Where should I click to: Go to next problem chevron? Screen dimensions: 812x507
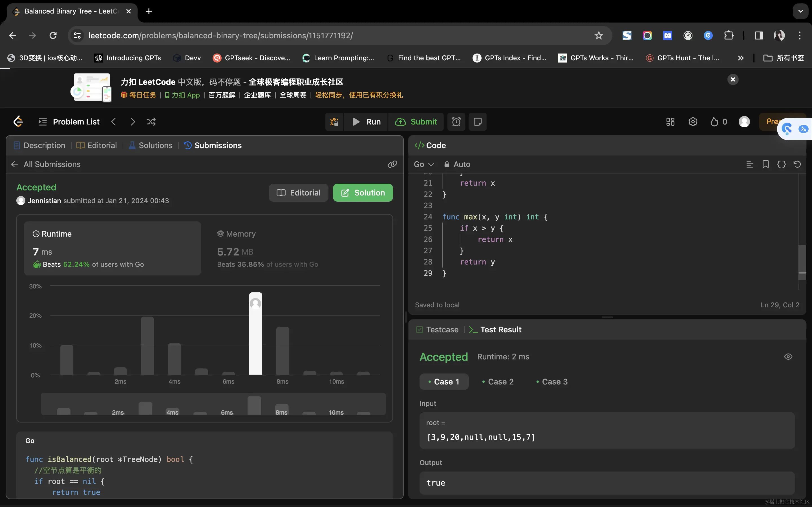[133, 122]
